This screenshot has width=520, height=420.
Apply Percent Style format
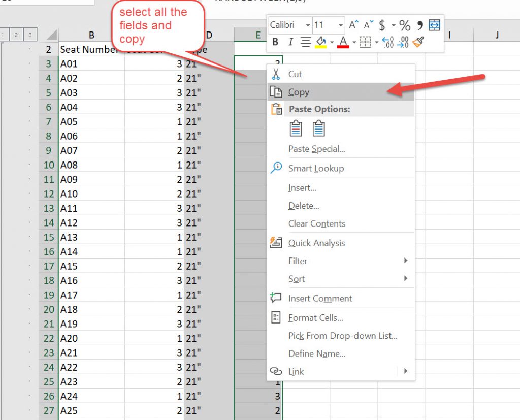click(404, 25)
